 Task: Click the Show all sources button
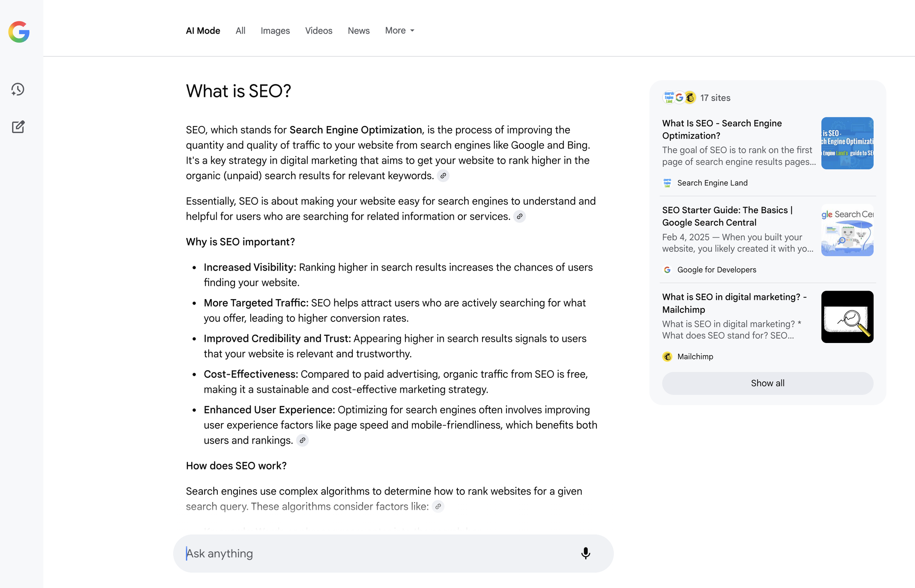[767, 383]
